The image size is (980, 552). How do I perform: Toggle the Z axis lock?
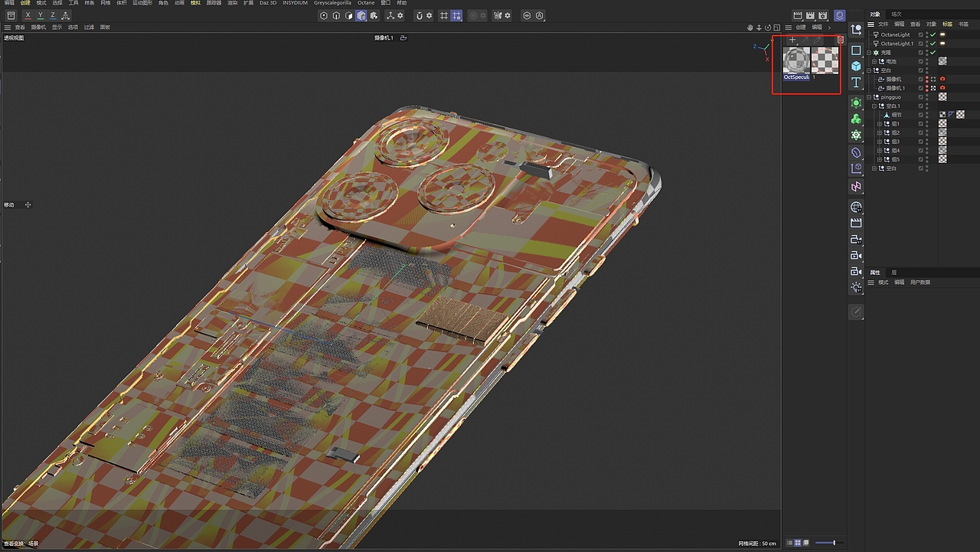[x=53, y=15]
